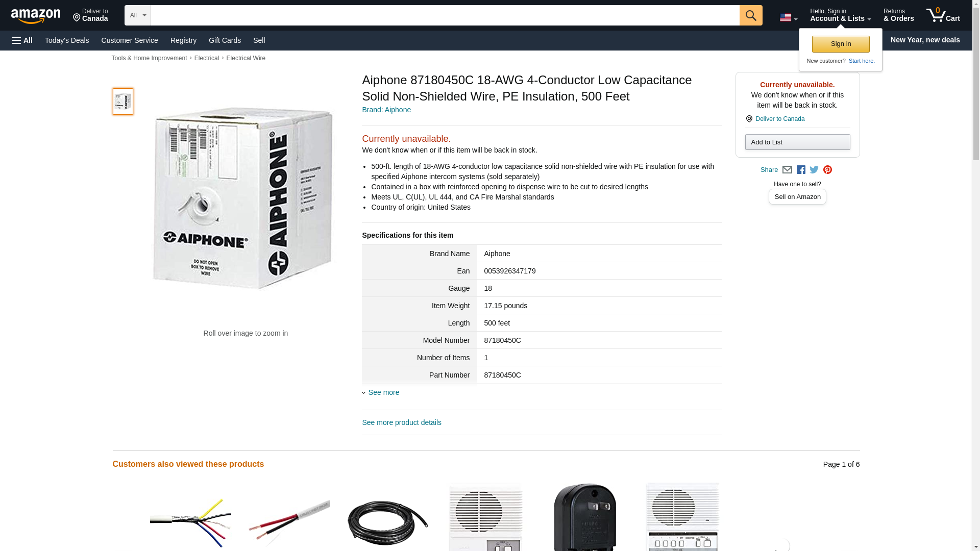
Task: Open See more product details link
Action: (x=402, y=422)
